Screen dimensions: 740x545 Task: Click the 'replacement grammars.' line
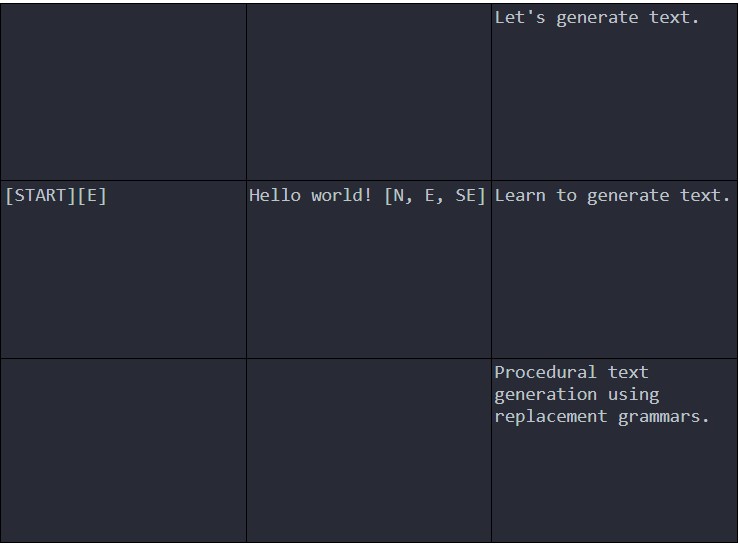tap(602, 416)
